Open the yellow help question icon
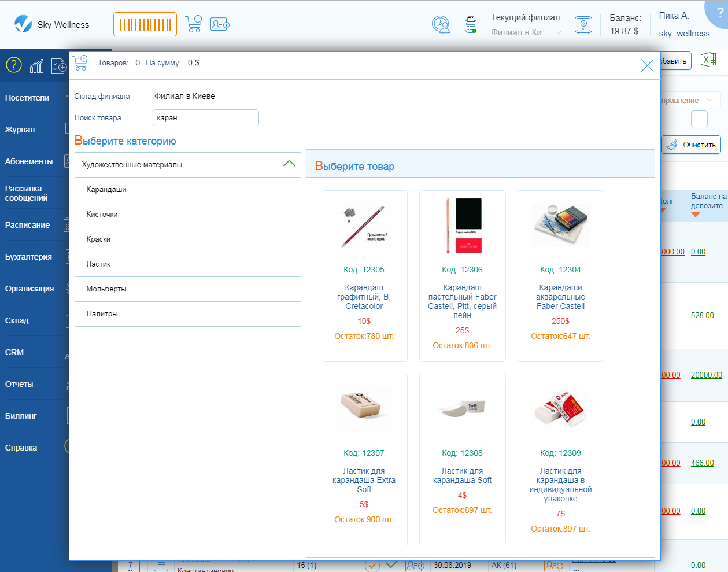 pos(14,65)
